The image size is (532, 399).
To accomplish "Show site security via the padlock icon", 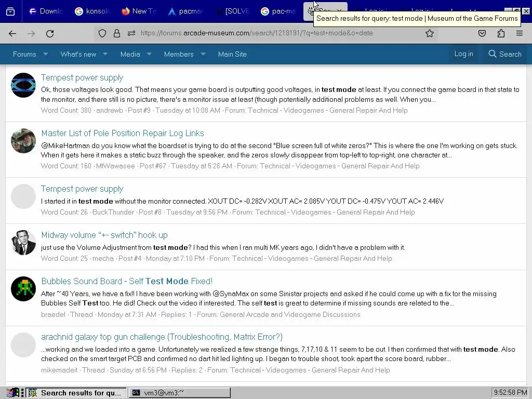I will 117,33.
